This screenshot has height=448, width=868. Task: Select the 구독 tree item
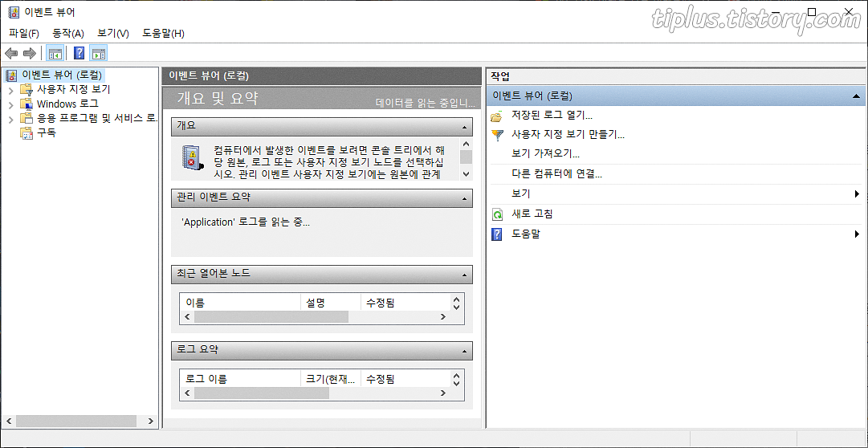click(46, 133)
